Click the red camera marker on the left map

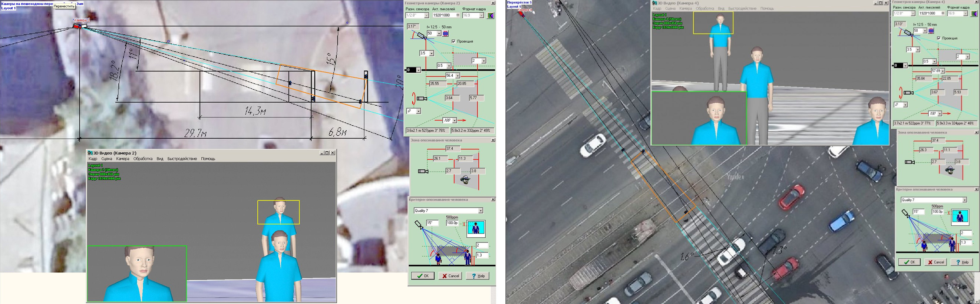(x=77, y=26)
